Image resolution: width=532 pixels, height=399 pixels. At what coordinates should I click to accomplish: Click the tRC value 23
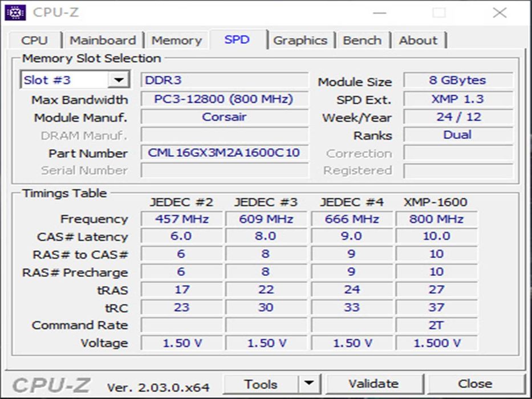click(182, 307)
